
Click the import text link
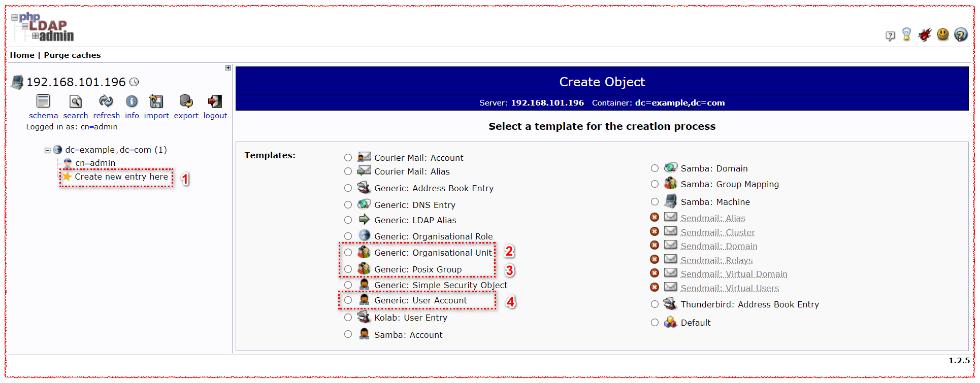[156, 116]
